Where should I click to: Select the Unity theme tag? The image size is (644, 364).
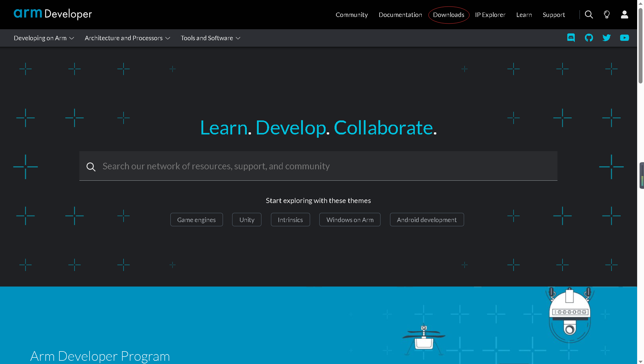(247, 219)
